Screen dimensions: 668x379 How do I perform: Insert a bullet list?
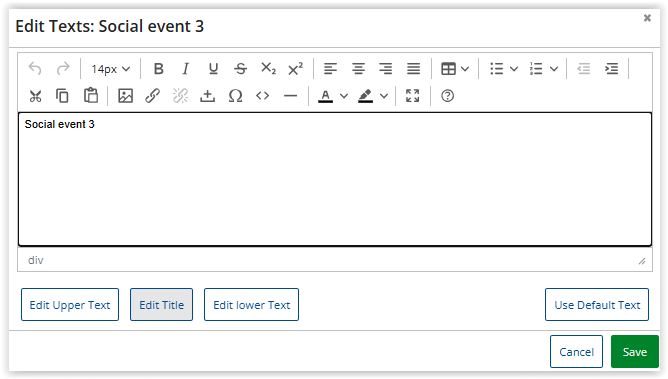point(496,69)
